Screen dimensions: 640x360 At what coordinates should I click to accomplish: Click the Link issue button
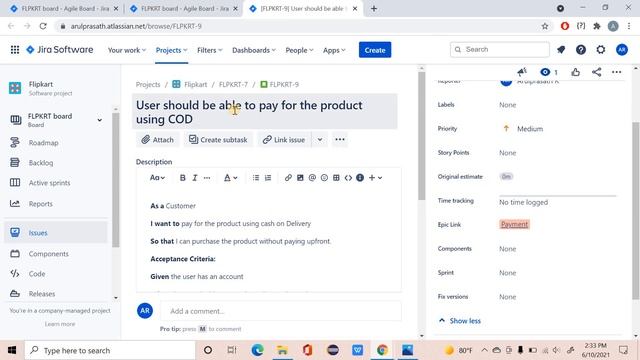pos(284,140)
